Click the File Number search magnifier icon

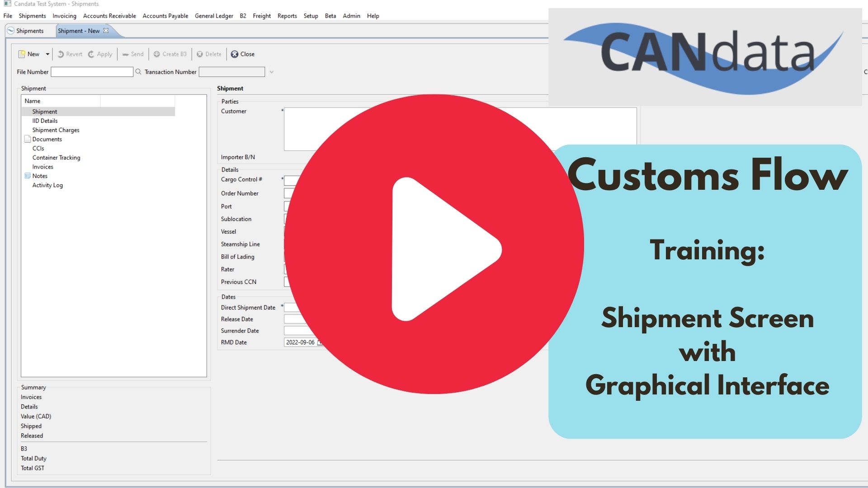point(138,72)
